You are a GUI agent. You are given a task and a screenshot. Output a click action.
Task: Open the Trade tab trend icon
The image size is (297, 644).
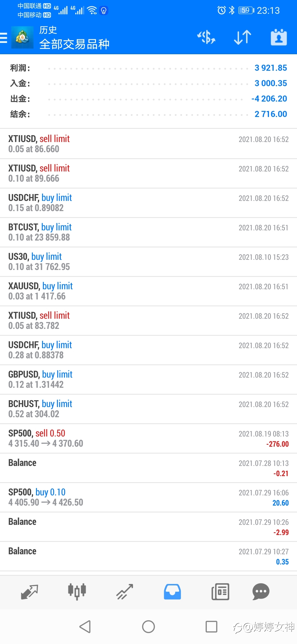[125, 592]
